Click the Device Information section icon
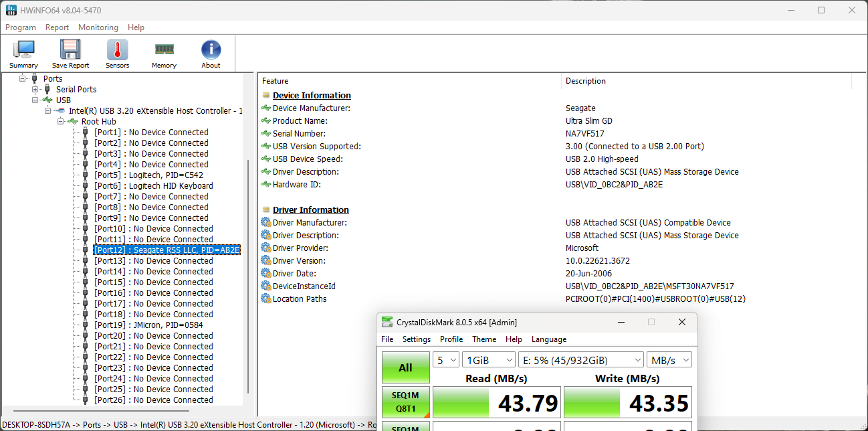Viewport: 868px width, 431px height. tap(266, 96)
